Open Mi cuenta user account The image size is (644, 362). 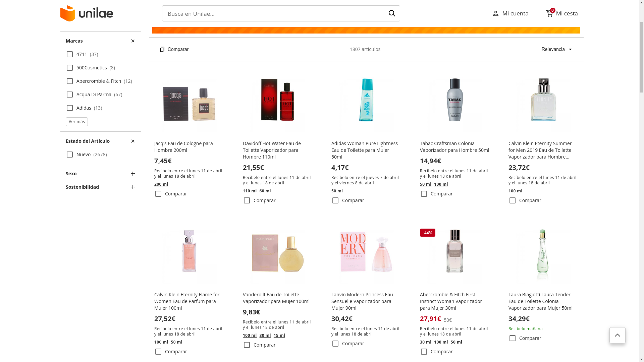click(x=510, y=13)
